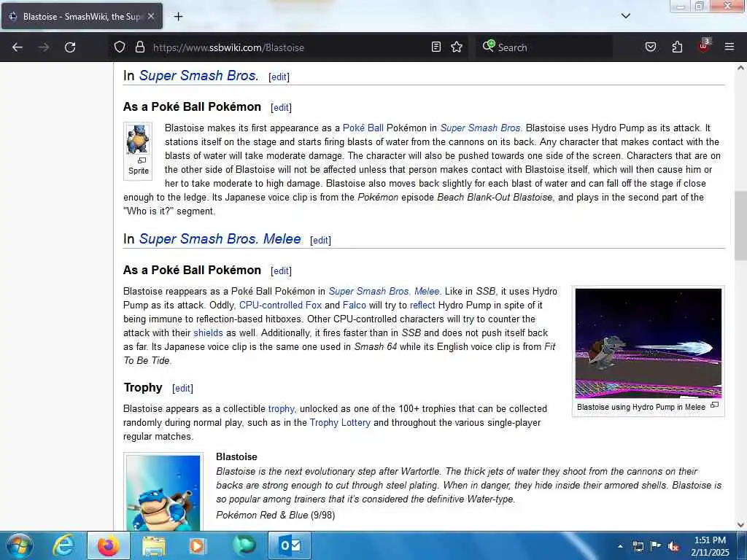Open the Action Center flag icon
The image size is (747, 560).
point(656,545)
